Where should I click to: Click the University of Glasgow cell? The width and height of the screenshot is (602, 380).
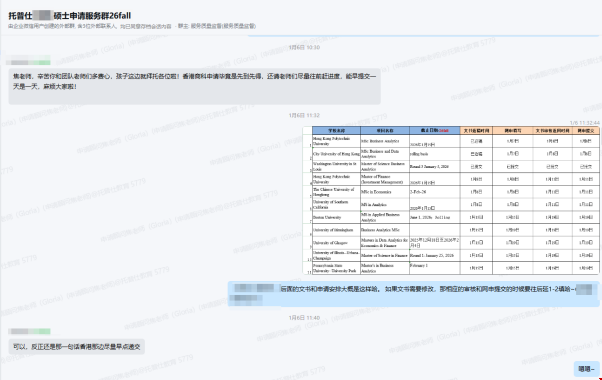tap(336, 243)
